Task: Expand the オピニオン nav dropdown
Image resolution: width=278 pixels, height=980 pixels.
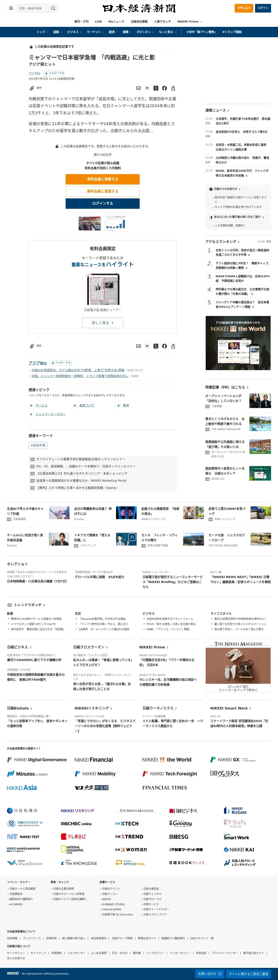Action: [x=145, y=32]
